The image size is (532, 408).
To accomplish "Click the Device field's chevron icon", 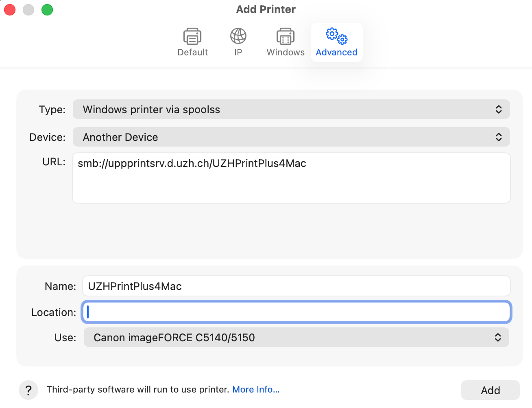I will [x=499, y=137].
